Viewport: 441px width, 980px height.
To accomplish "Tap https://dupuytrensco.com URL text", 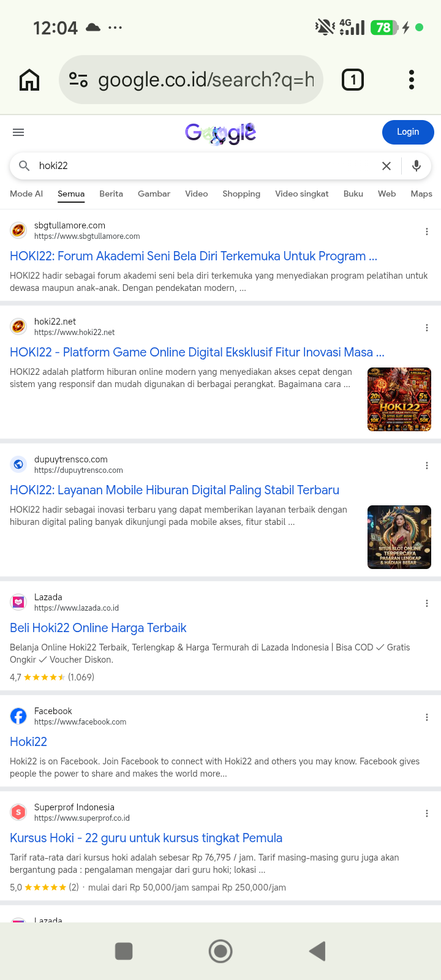I will (x=78, y=470).
